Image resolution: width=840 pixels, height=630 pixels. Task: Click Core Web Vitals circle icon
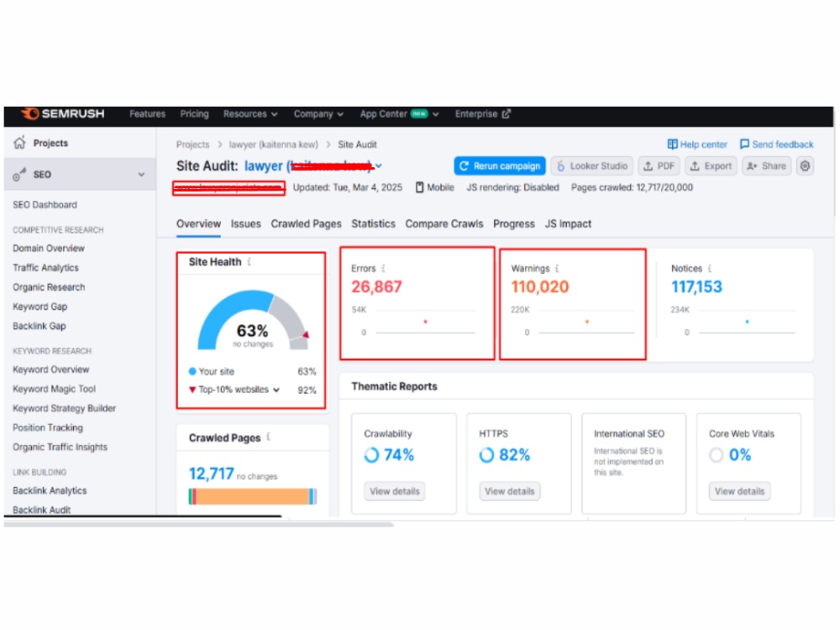point(717,454)
